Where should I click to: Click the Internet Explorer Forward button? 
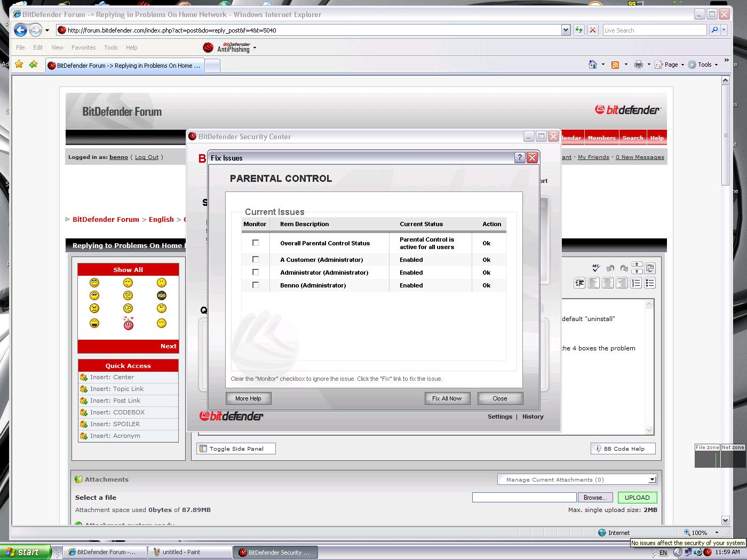pos(35,30)
